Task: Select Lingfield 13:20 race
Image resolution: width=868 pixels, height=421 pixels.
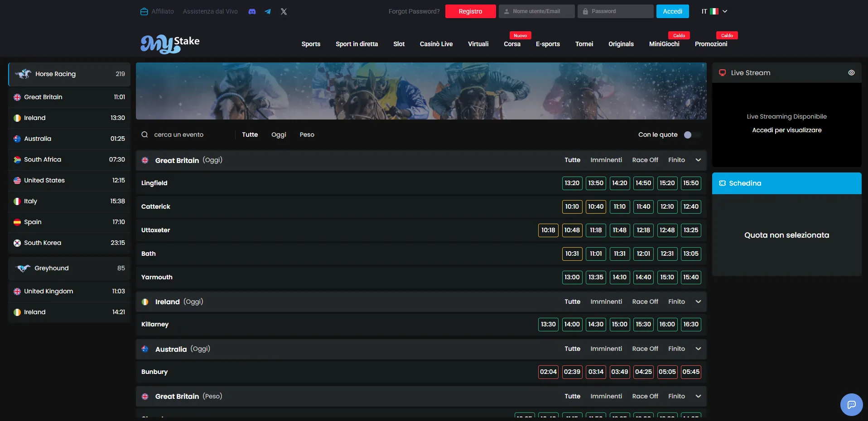Action: pos(572,183)
